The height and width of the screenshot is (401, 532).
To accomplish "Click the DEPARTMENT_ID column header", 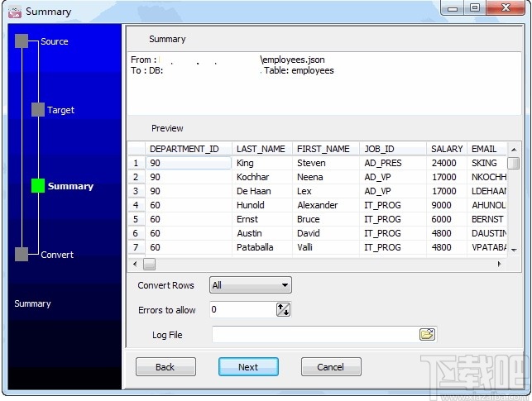I will pos(189,149).
